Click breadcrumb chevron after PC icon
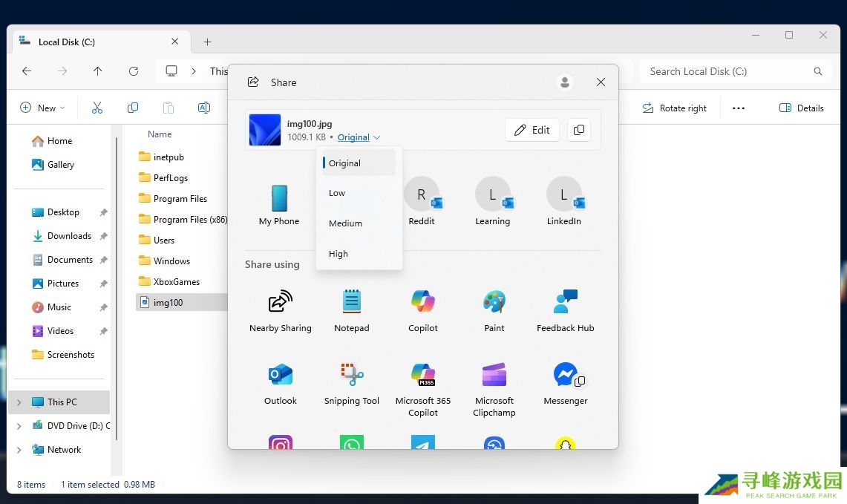The width and height of the screenshot is (847, 504). 194,71
